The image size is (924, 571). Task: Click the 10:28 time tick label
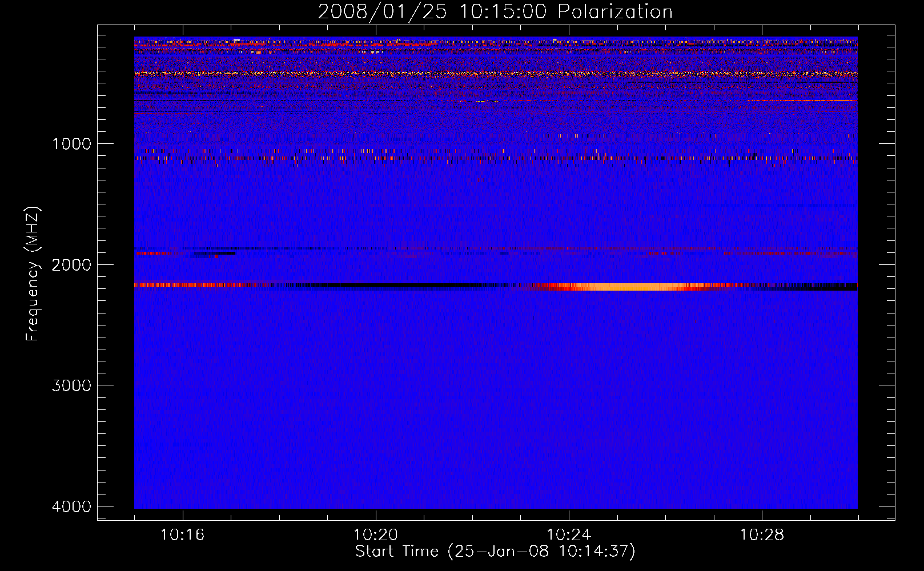[762, 535]
